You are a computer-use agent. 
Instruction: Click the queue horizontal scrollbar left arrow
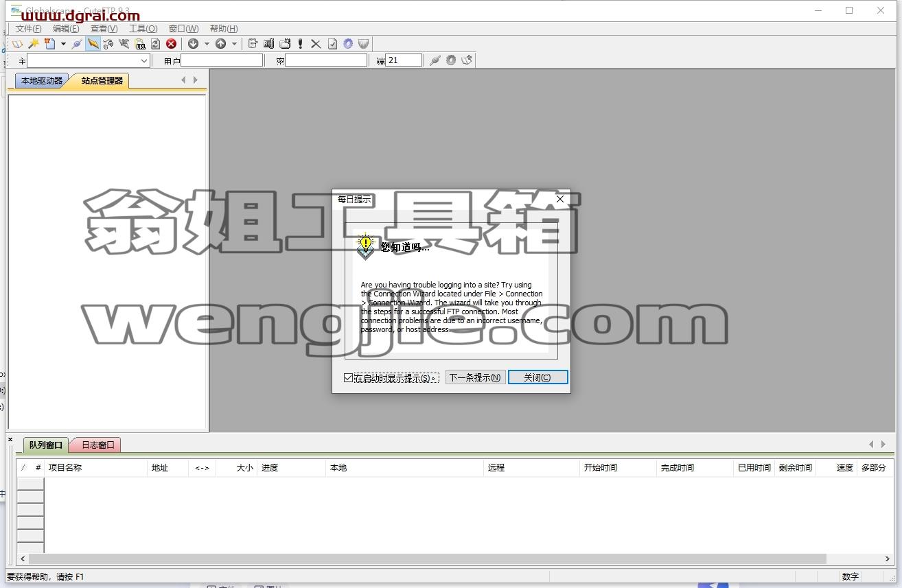click(x=23, y=559)
